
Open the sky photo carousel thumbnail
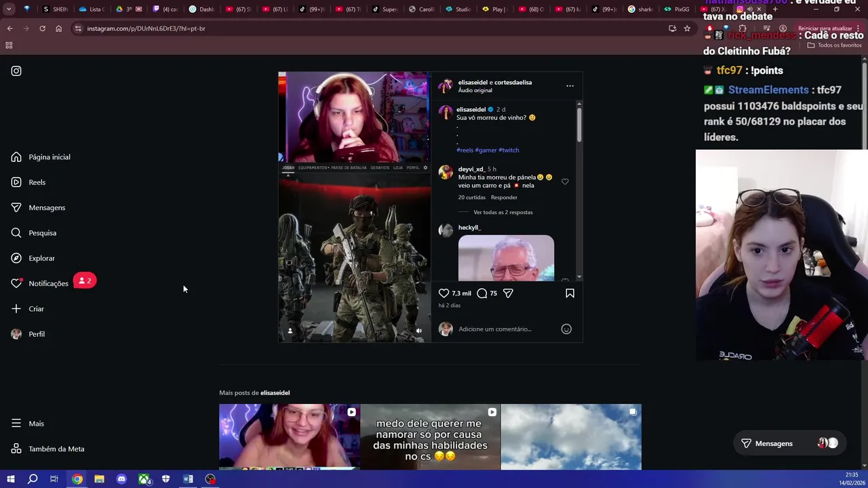click(571, 436)
